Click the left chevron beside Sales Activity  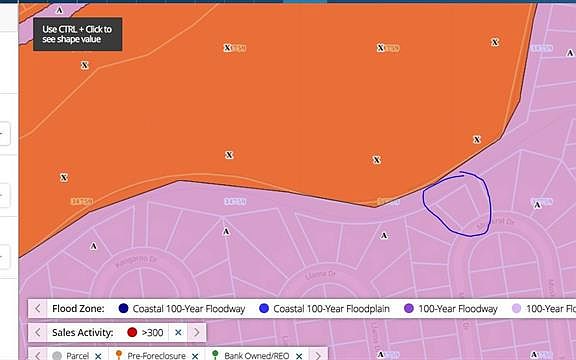point(37,332)
